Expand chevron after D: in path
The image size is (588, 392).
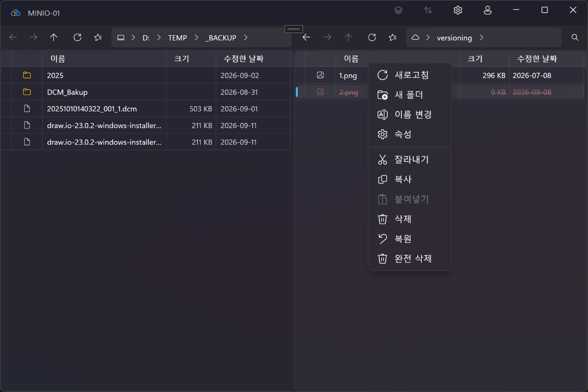(x=159, y=37)
